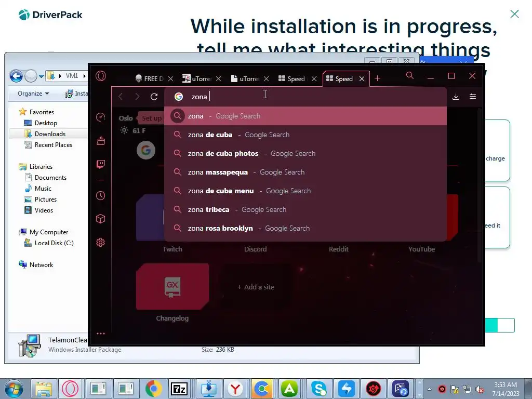Open GX Cleaner in Opera sidebar
Screen dimensions: 532x399
[x=101, y=140]
